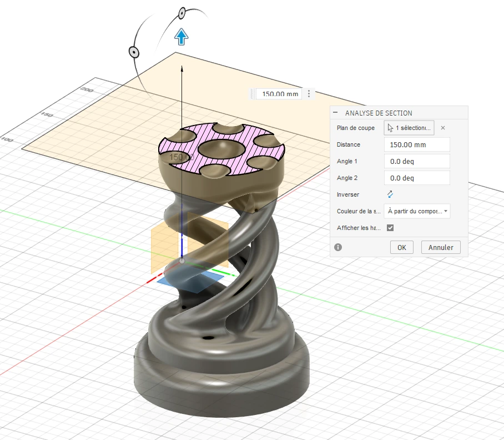The height and width of the screenshot is (440, 504).
Task: Cancel the section analysis with Annuler
Action: pos(441,247)
